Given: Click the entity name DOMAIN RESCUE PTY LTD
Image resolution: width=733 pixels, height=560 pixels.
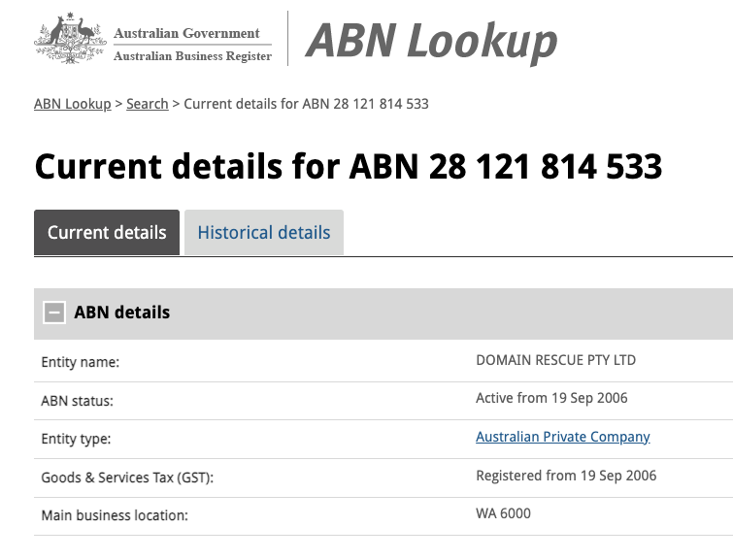Looking at the screenshot, I should click(556, 360).
